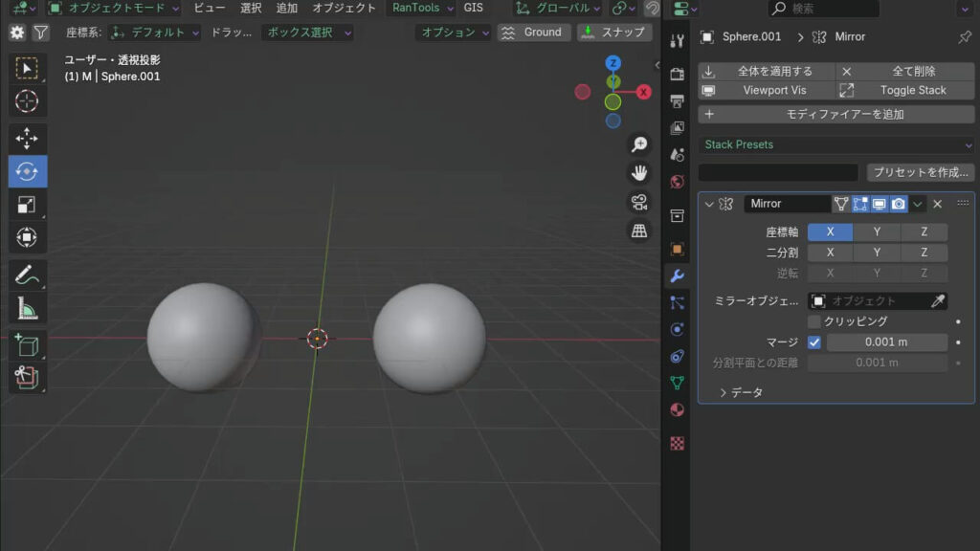
Task: Open the 追加 menu
Action: click(287, 8)
